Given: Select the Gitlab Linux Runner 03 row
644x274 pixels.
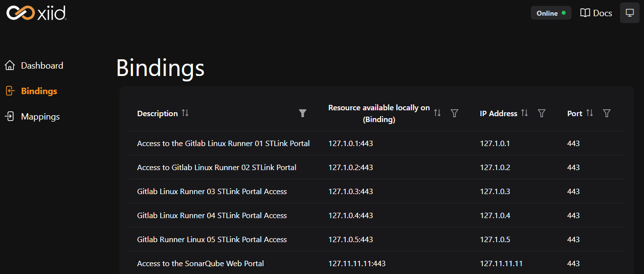Looking at the screenshot, I should (377, 191).
